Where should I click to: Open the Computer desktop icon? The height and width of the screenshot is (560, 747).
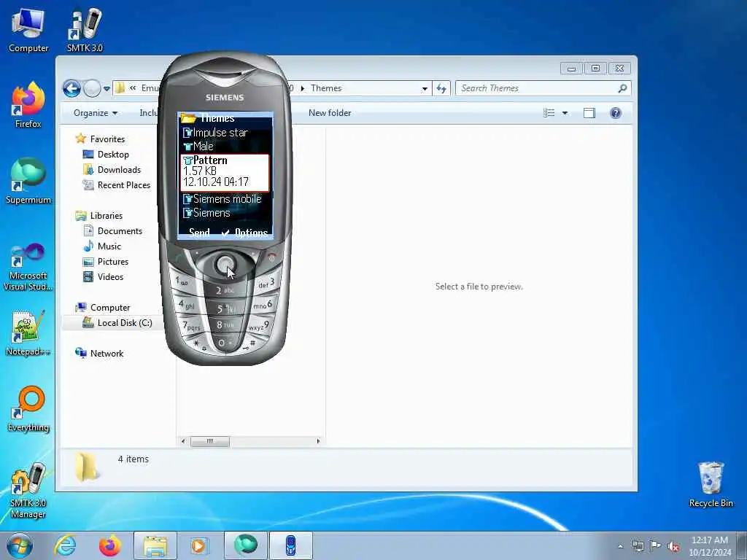click(28, 30)
